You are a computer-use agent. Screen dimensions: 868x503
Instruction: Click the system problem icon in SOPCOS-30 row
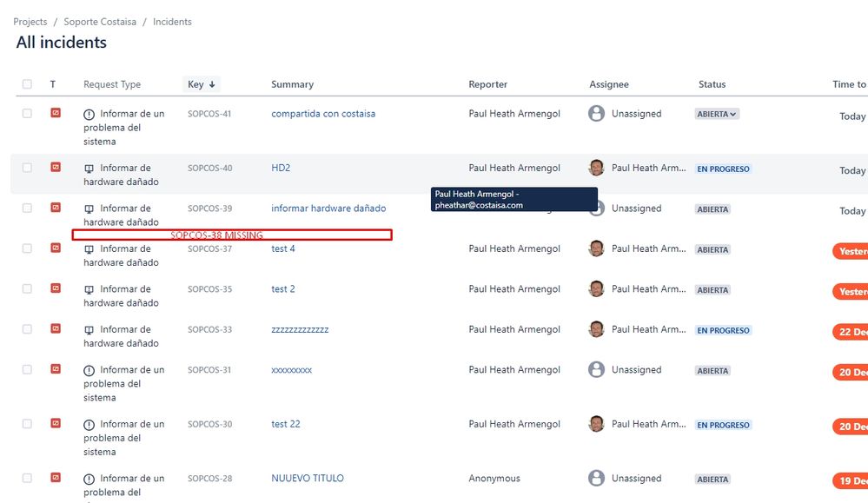tap(89, 425)
